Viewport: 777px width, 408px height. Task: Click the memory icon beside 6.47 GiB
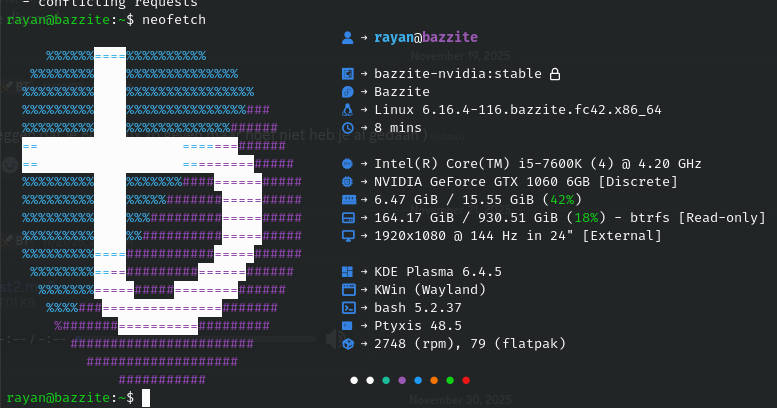tap(349, 200)
